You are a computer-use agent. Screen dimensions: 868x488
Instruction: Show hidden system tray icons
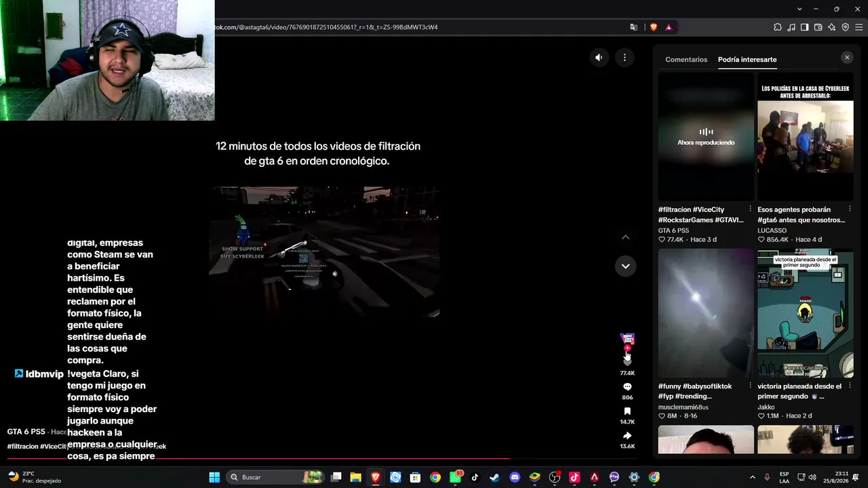752,477
